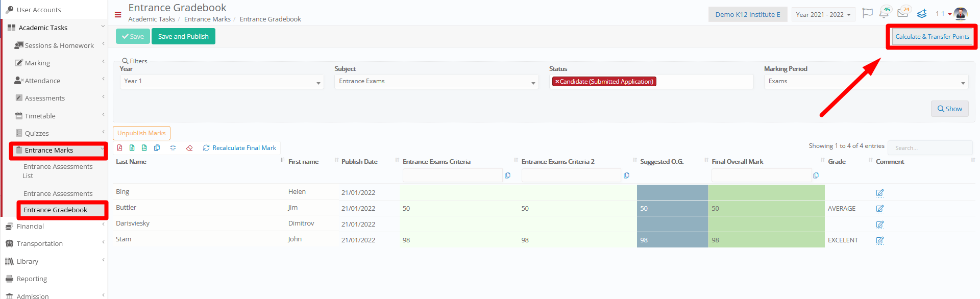Open the Year filter dropdown

[x=222, y=82]
